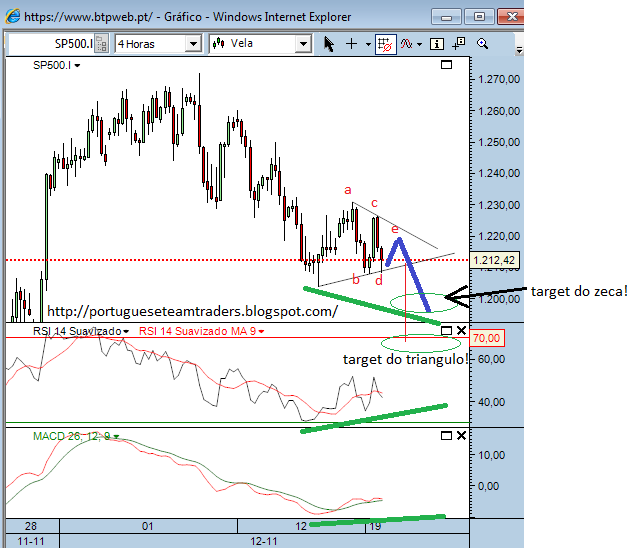Click the 01 date on the time axis
The height and width of the screenshot is (551, 629).
[x=148, y=526]
